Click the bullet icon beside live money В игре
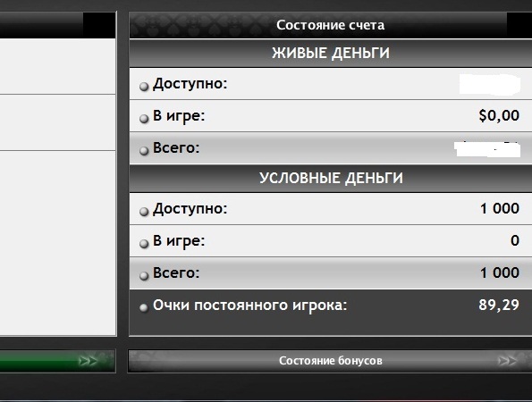Screen dimensions: 532x402 point(144,119)
